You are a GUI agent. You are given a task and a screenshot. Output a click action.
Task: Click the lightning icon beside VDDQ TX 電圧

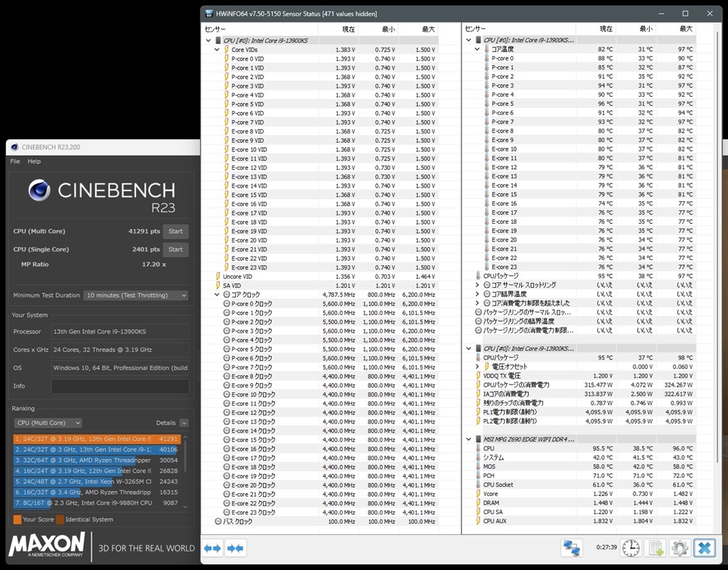point(478,375)
